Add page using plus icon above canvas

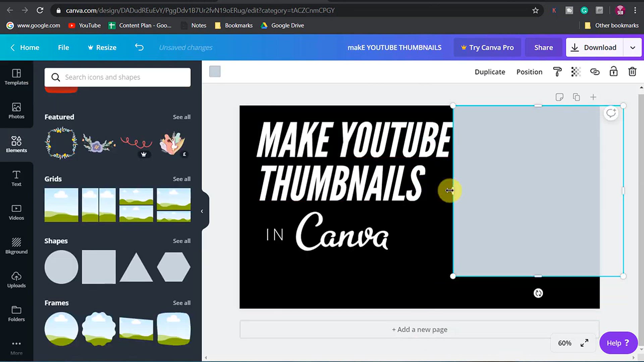pos(593,97)
